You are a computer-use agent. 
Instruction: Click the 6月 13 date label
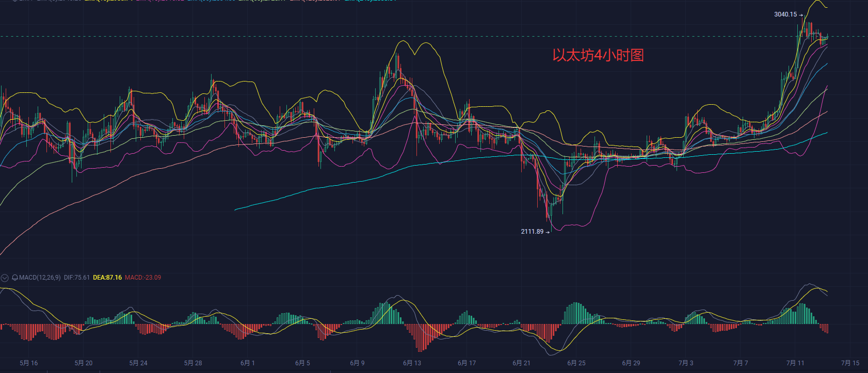412,363
